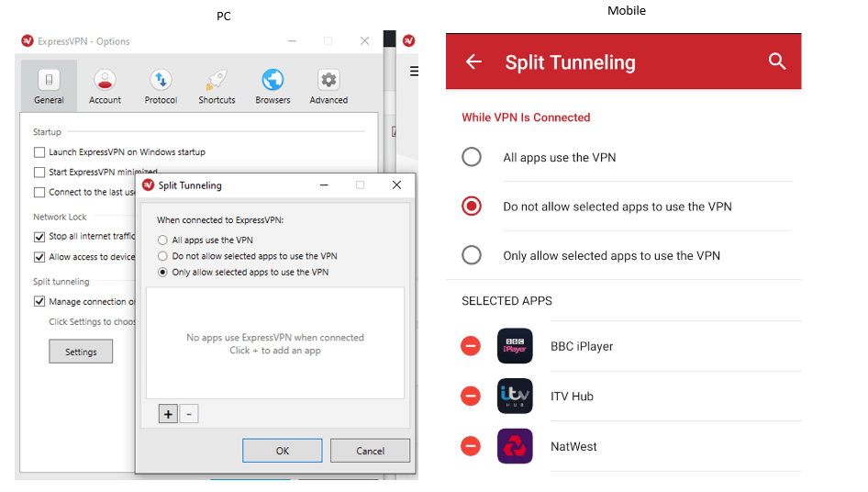Click the ITV Hub app name
This screenshot has height=492, width=868.
tap(572, 397)
